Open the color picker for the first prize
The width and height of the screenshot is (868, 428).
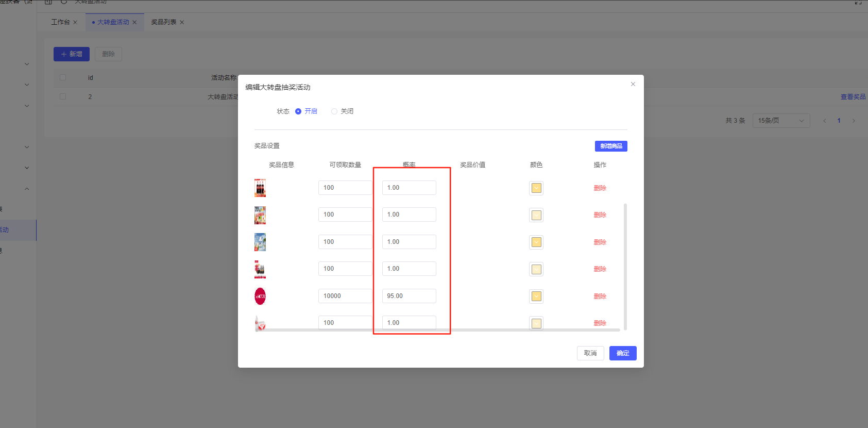coord(536,188)
